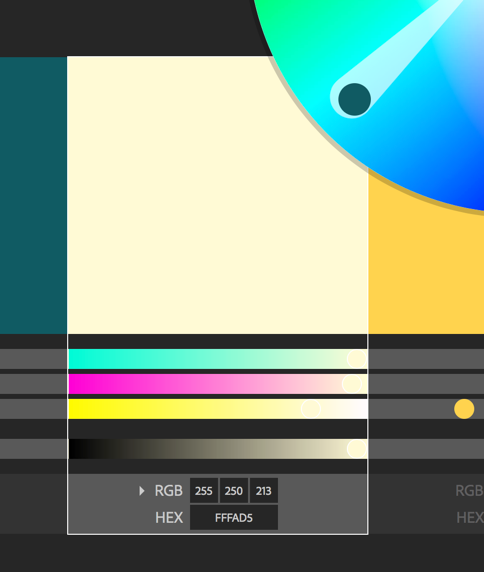Click the dark teal handle on the color wheel
The height and width of the screenshot is (572, 484).
(355, 99)
